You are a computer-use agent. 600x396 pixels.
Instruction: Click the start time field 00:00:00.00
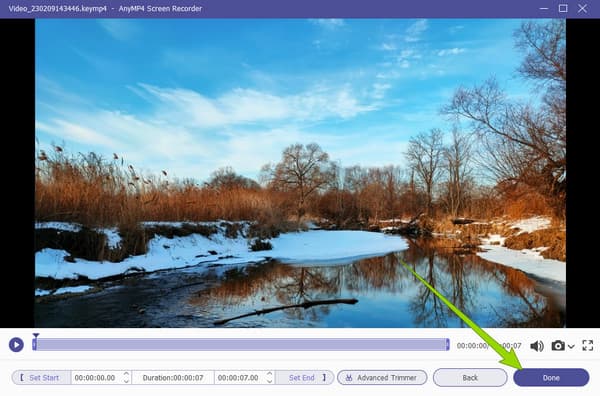(x=95, y=378)
